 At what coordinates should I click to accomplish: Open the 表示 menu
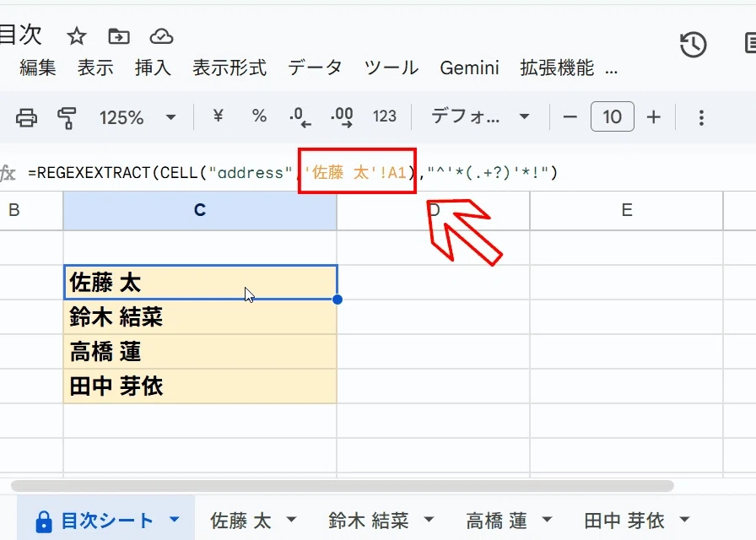95,67
